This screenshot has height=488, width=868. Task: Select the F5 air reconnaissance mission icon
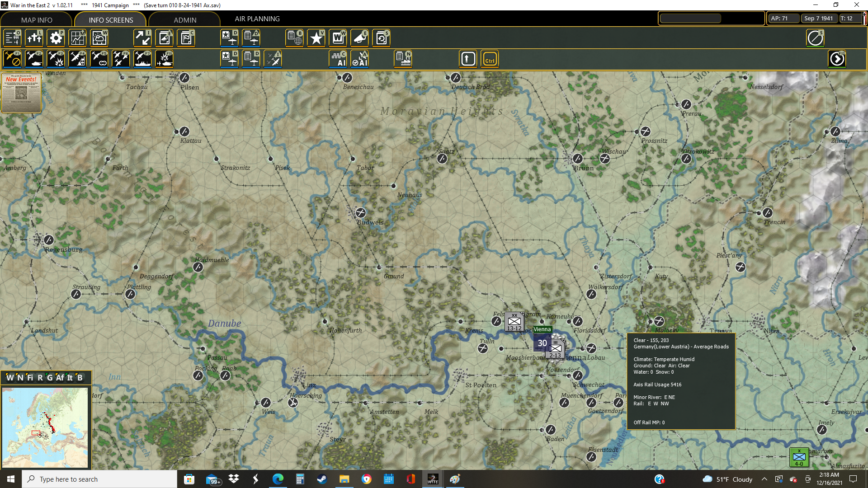(x=99, y=59)
